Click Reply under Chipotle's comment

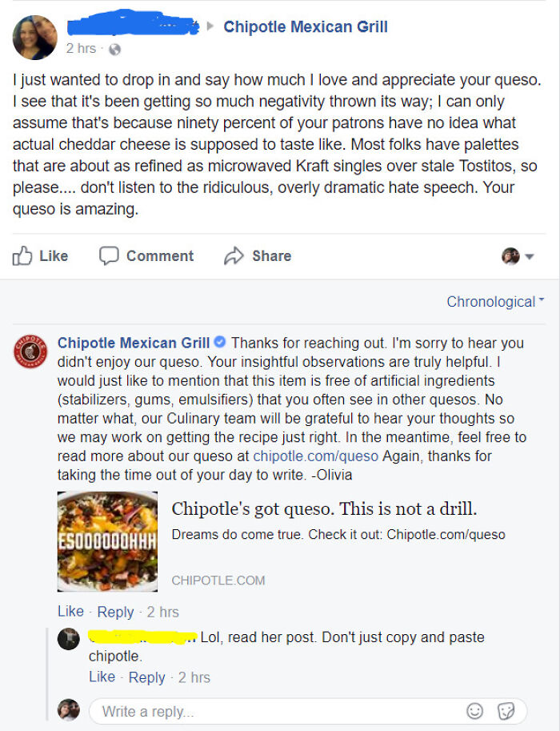point(116,612)
